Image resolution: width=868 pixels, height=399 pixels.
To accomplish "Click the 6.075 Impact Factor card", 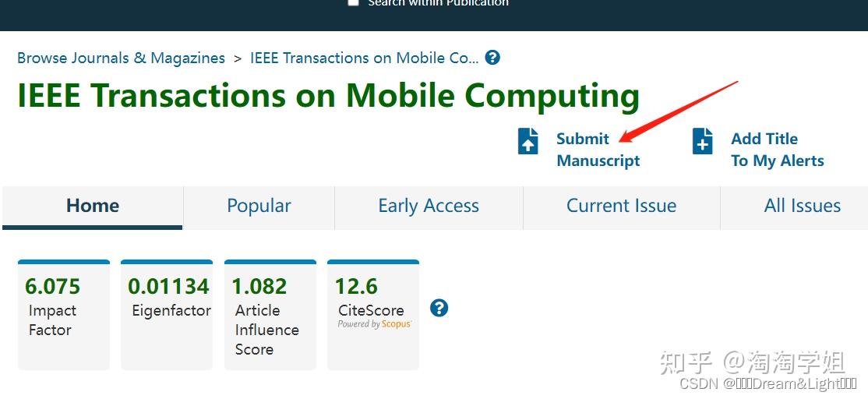I will tap(64, 315).
